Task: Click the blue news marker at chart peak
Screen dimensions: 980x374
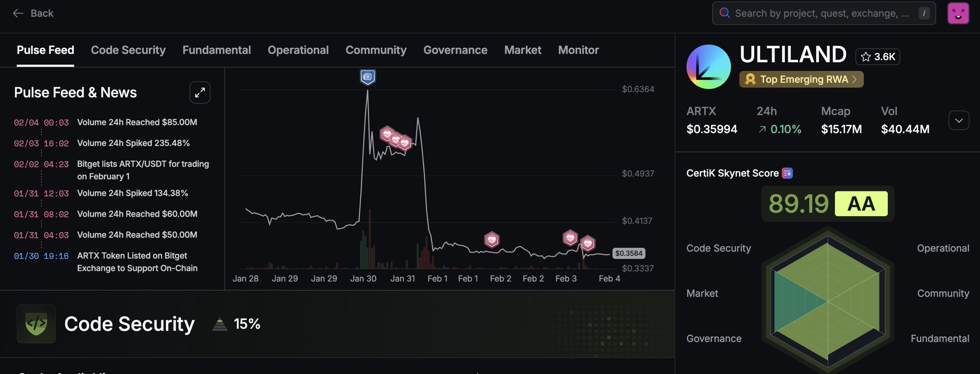Action: click(x=367, y=77)
